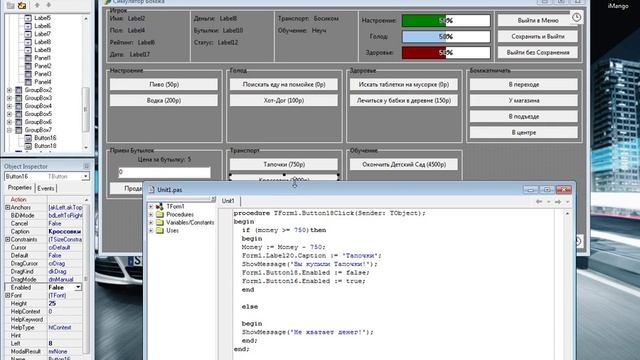640x360 pixels.
Task: Expand the TForm1 node in Code Explorer
Action: click(x=151, y=207)
